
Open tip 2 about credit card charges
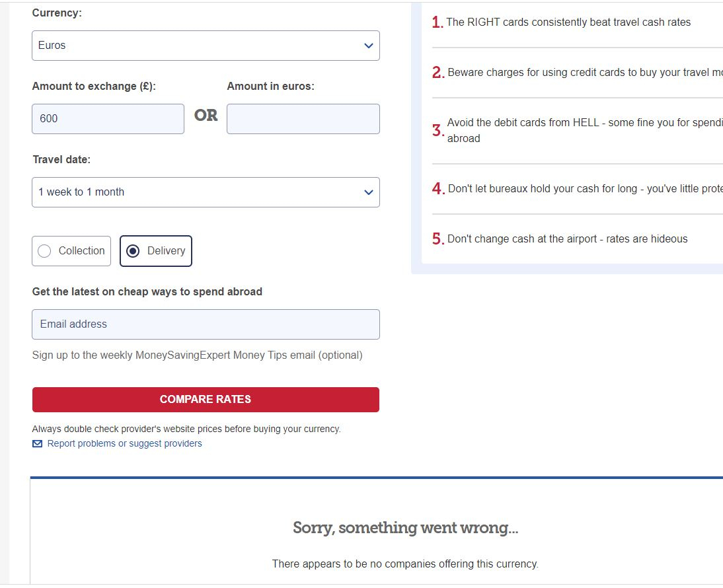coord(585,73)
